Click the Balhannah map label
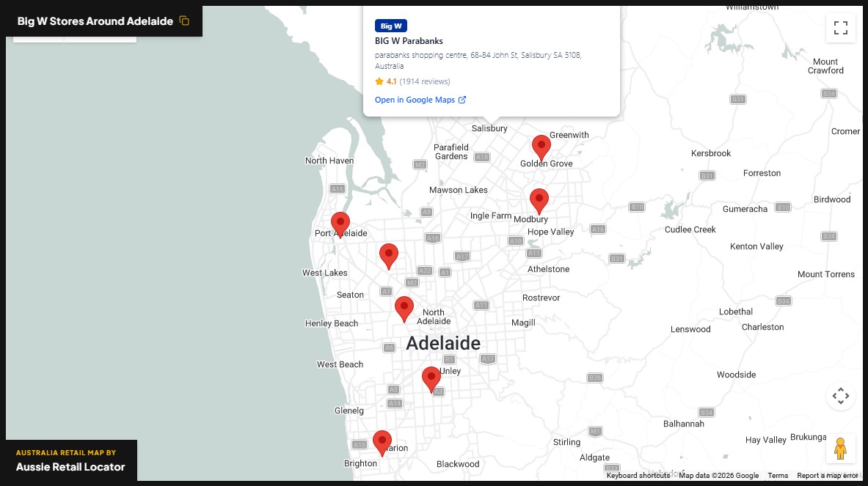 684,424
